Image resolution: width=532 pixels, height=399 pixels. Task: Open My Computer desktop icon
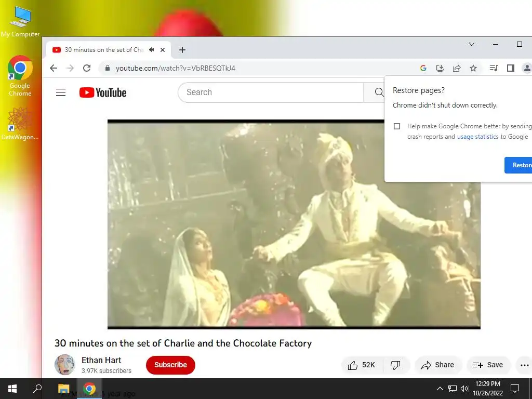[x=20, y=21]
